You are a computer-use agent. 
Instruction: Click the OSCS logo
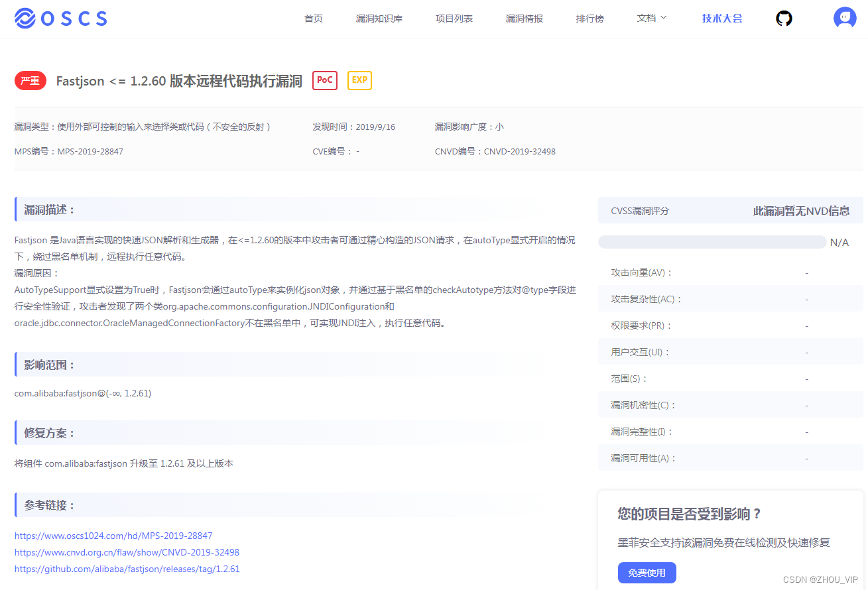pyautogui.click(x=60, y=18)
